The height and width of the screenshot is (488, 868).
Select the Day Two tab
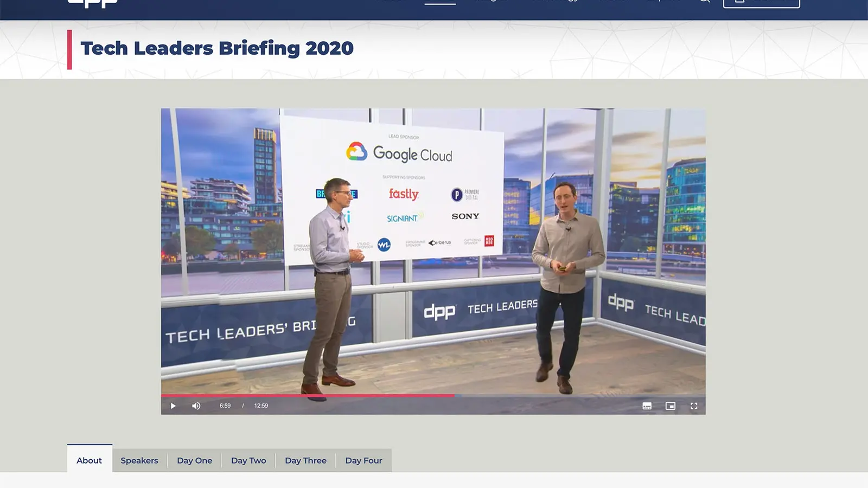pyautogui.click(x=248, y=460)
